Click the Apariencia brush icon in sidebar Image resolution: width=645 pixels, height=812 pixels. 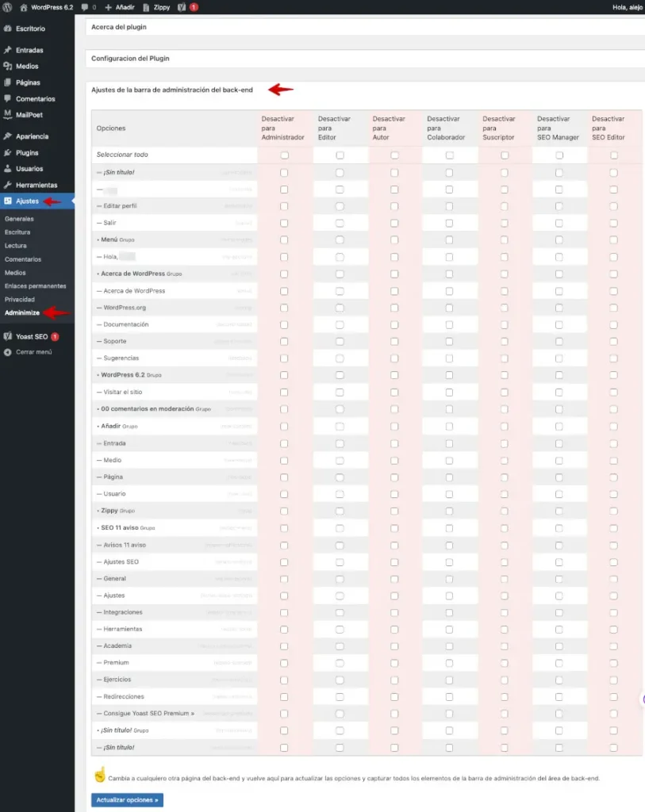tap(7, 136)
